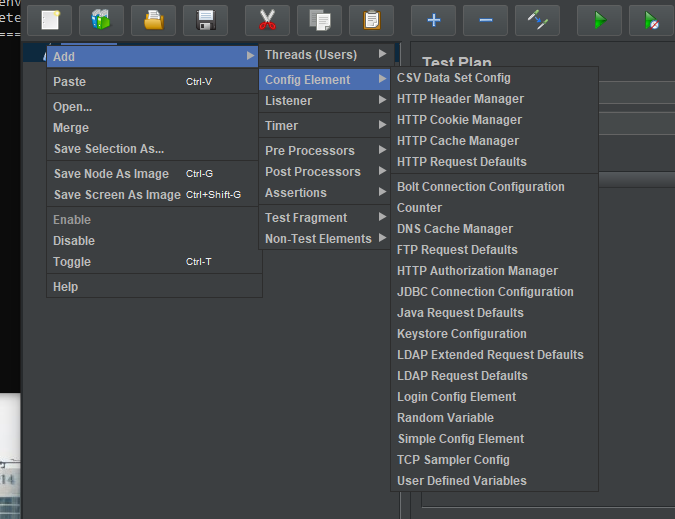
Task: Choose HTTP Header Manager from the list
Action: (x=460, y=99)
